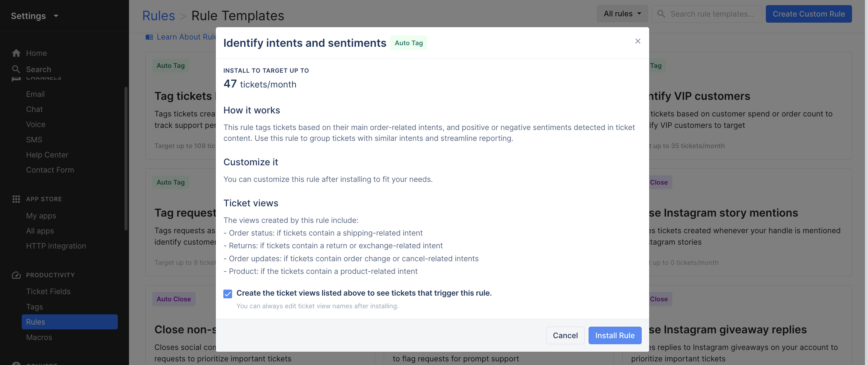
Task: Click the Install Rule button
Action: coord(615,335)
